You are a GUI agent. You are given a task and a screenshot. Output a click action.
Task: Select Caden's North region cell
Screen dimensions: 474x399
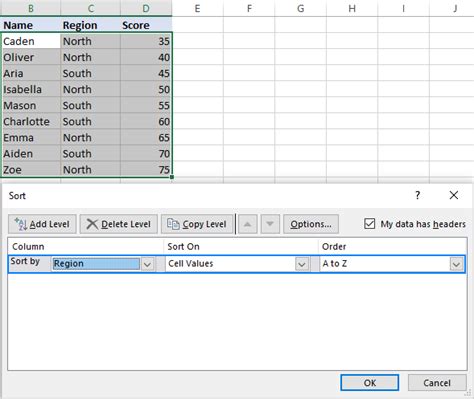pyautogui.click(x=91, y=41)
